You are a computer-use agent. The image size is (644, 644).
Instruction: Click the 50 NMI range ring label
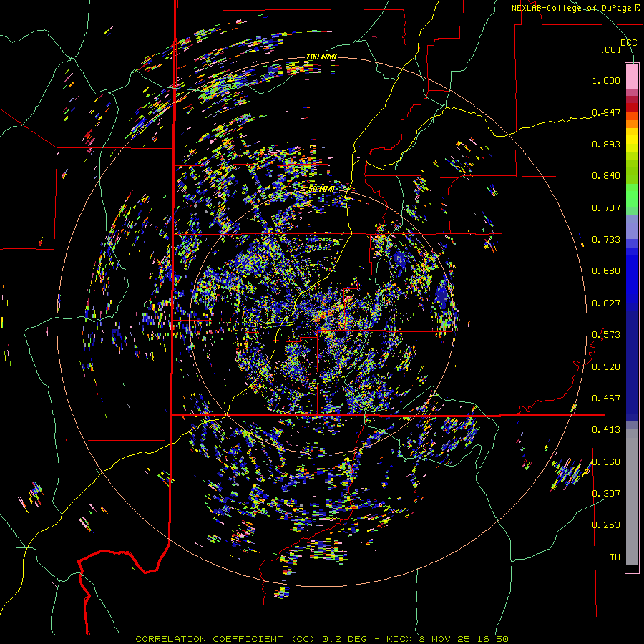pyautogui.click(x=321, y=190)
